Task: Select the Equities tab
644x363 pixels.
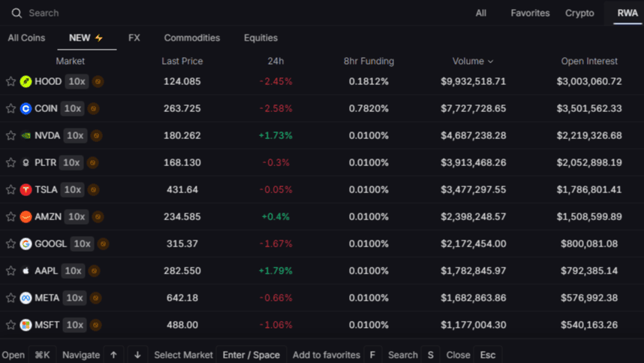Action: [x=260, y=38]
